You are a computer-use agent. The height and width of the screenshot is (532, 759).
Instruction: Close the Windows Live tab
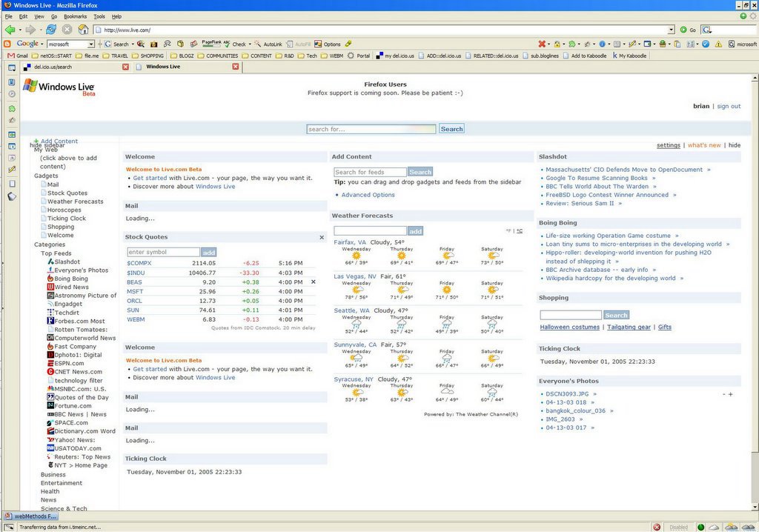tap(235, 67)
